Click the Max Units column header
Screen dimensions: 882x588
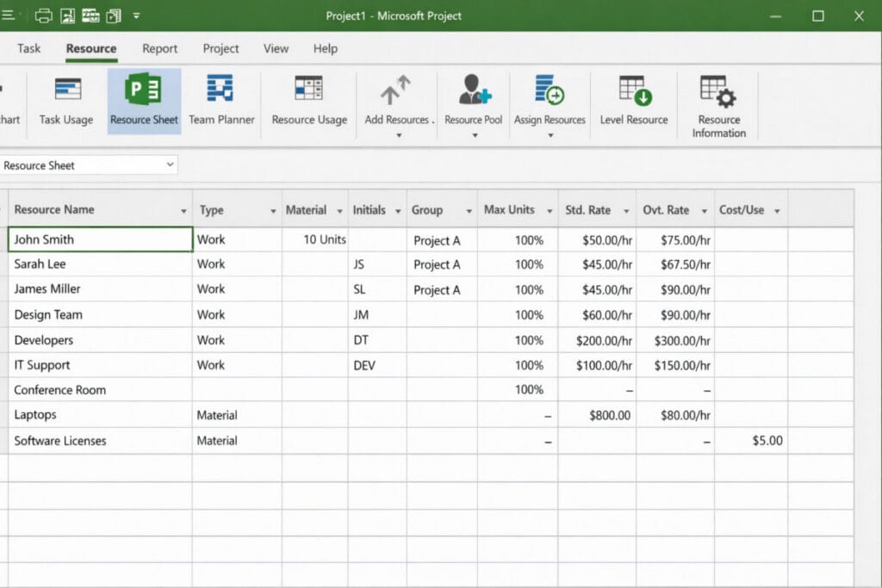(x=518, y=209)
